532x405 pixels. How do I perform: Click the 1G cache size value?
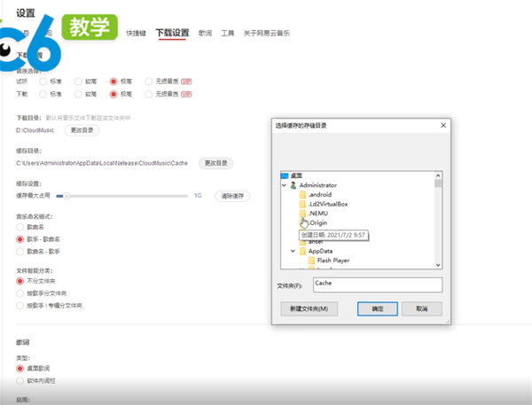click(198, 196)
